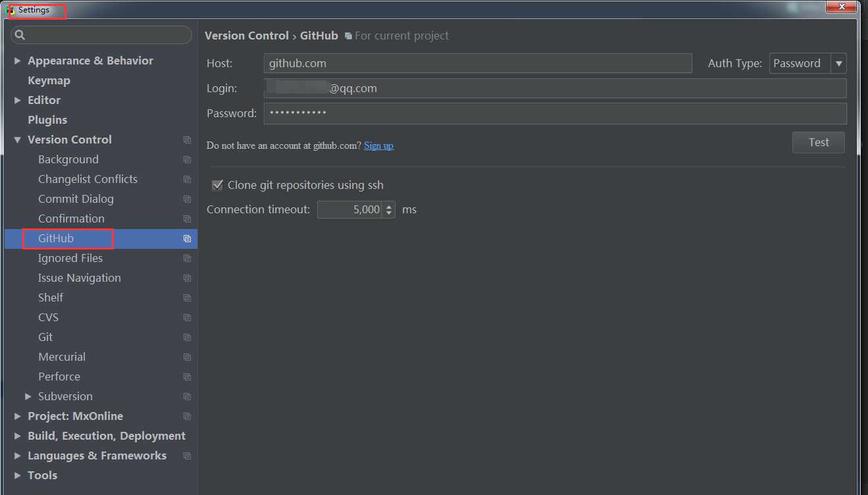
Task: Click project-level icon beside Issue Navigation
Action: click(x=187, y=278)
